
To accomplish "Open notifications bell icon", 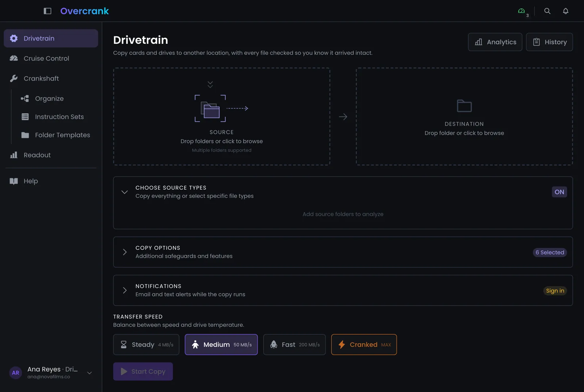I will click(x=565, y=11).
